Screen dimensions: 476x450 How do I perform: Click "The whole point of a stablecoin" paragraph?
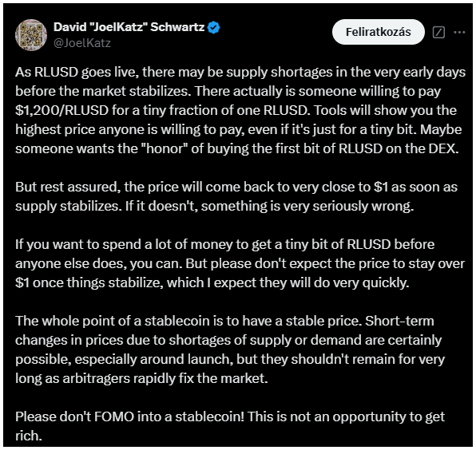coord(230,349)
